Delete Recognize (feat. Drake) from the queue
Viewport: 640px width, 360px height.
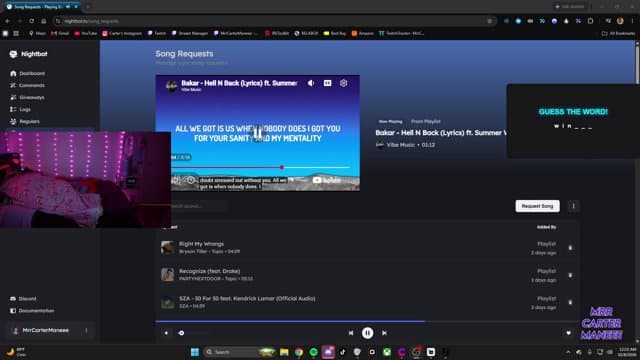click(570, 275)
